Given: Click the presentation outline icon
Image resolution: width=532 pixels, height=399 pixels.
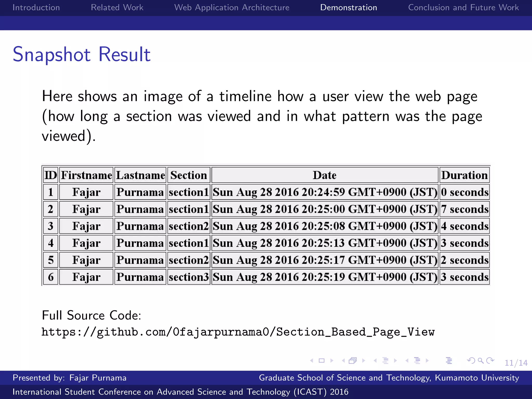Looking at the screenshot, I should [449, 361].
